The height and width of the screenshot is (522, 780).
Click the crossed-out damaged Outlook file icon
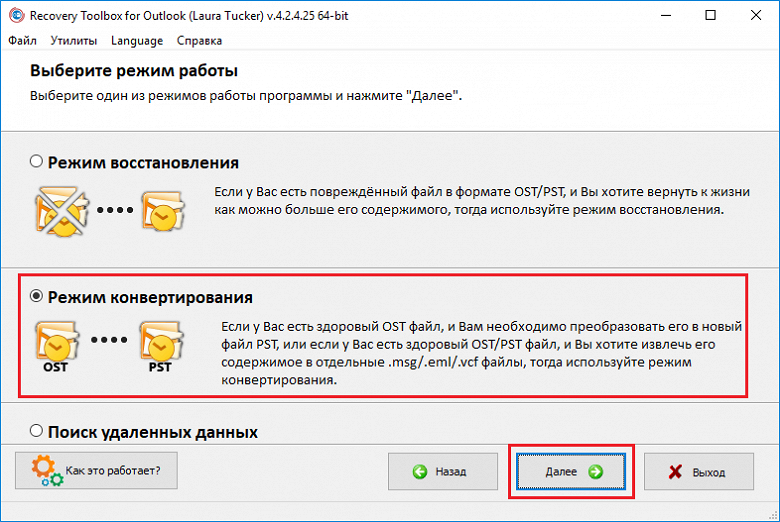[57, 209]
